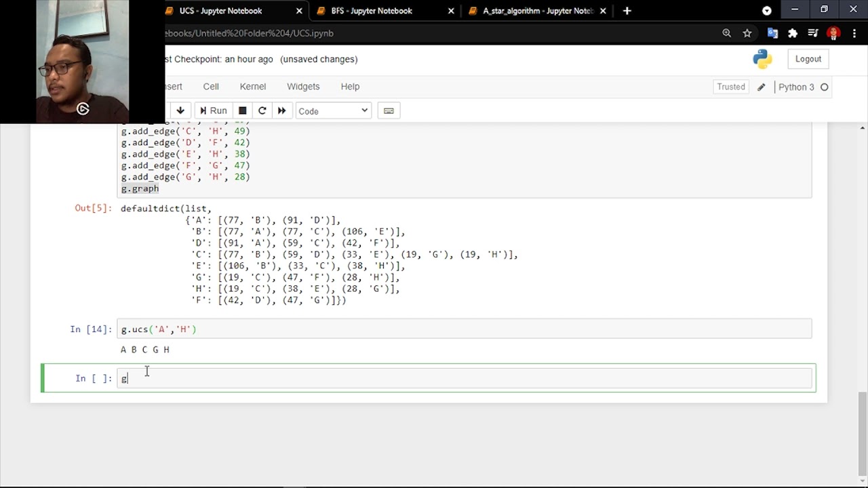Viewport: 868px width, 488px height.
Task: Click the Trusted notebook indicator
Action: [731, 87]
